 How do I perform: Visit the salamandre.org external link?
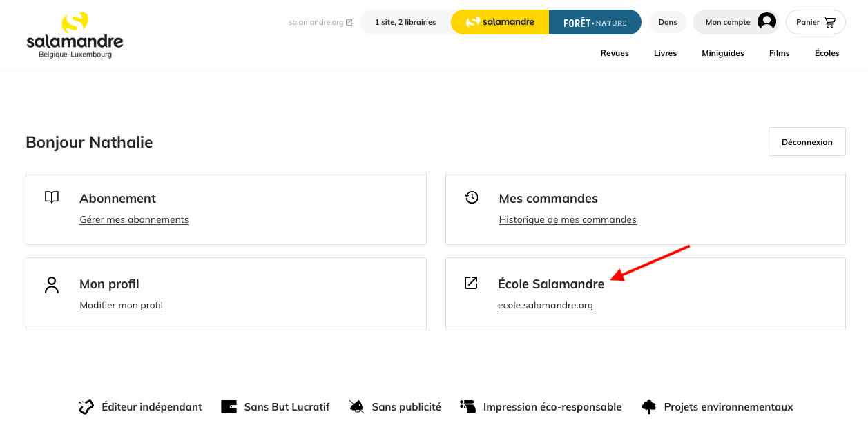coord(320,22)
